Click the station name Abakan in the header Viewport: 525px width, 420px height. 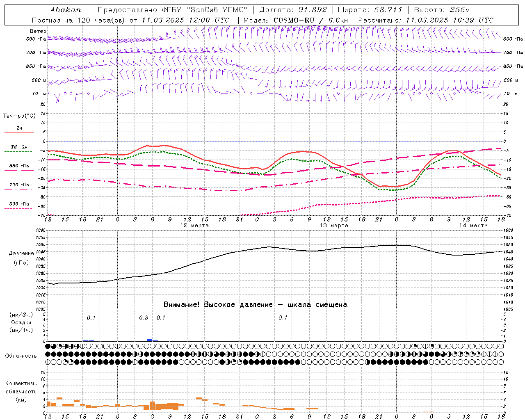[x=66, y=10]
